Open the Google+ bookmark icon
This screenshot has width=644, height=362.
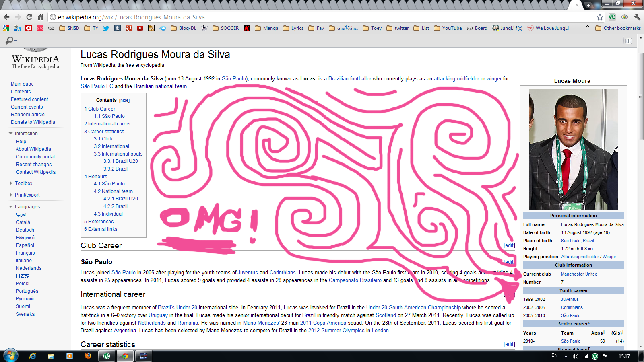point(129,28)
